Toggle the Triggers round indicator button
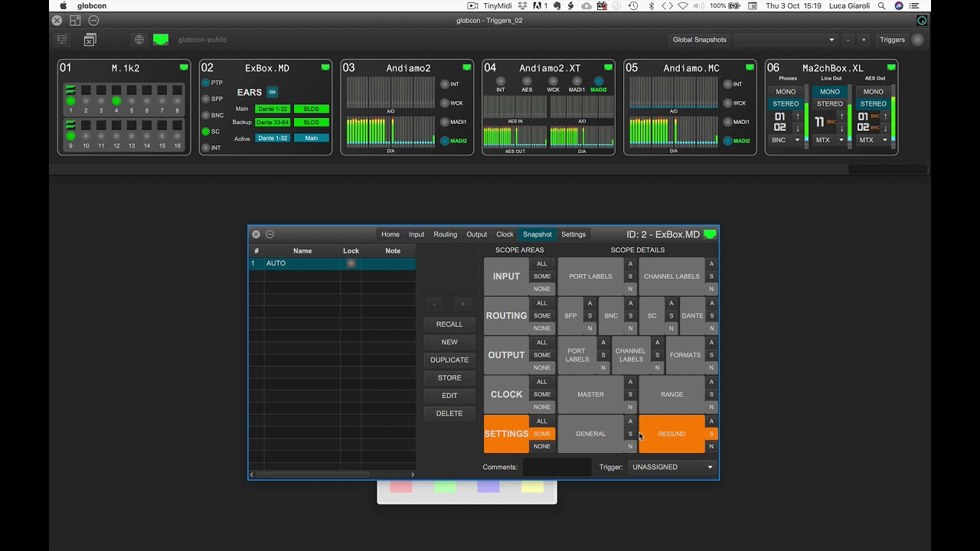 (x=917, y=40)
